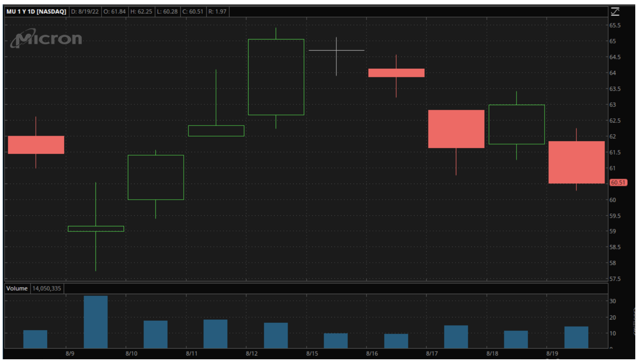Click the 8/12 volume bar

[x=276, y=335]
